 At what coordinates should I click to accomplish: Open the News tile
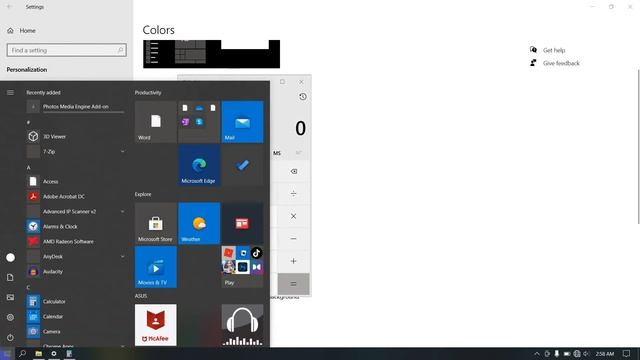click(242, 223)
